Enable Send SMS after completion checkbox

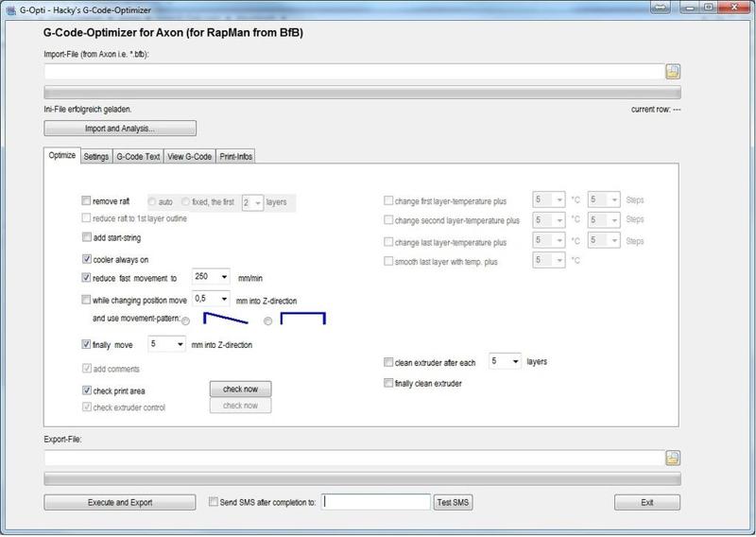[214, 502]
